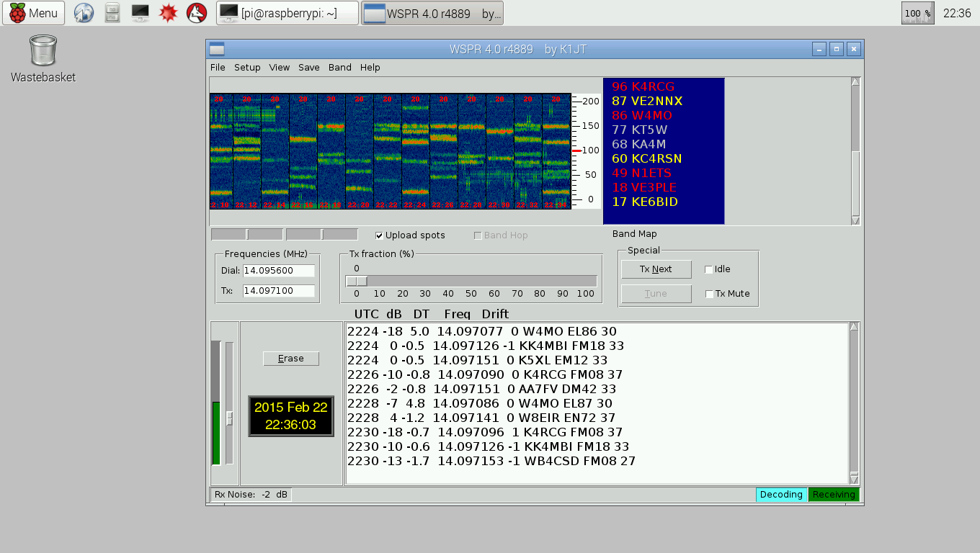Select KT5W in the band map
The image size is (980, 553).
[639, 130]
